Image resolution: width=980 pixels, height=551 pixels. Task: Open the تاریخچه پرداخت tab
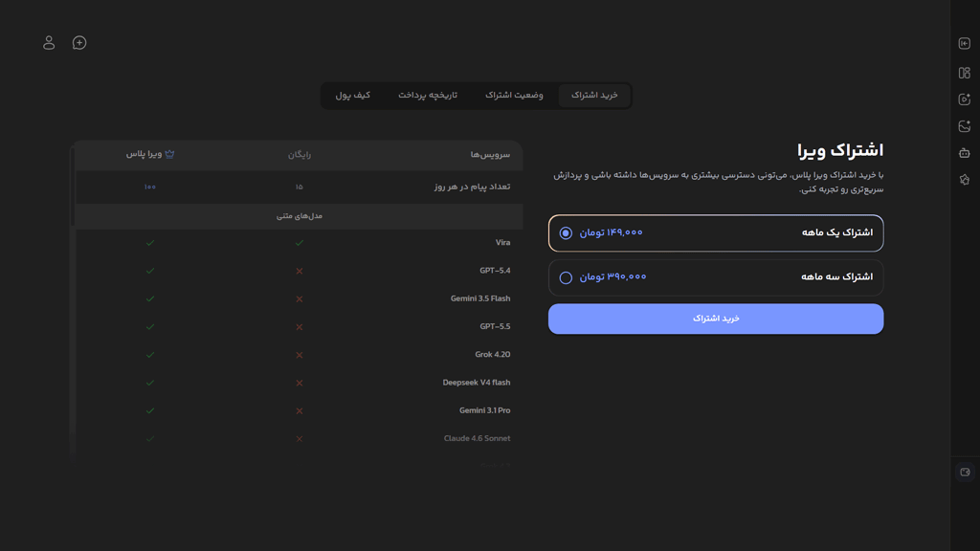click(428, 95)
